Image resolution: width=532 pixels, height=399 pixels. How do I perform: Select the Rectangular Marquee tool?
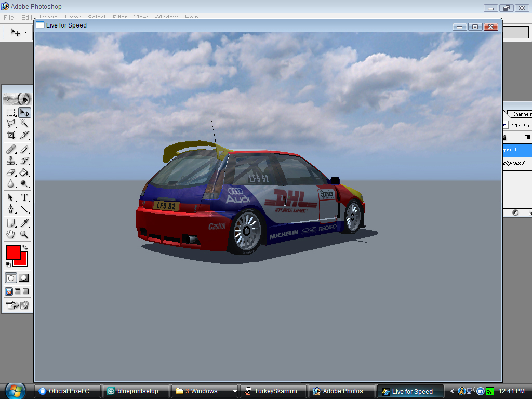pos(11,112)
